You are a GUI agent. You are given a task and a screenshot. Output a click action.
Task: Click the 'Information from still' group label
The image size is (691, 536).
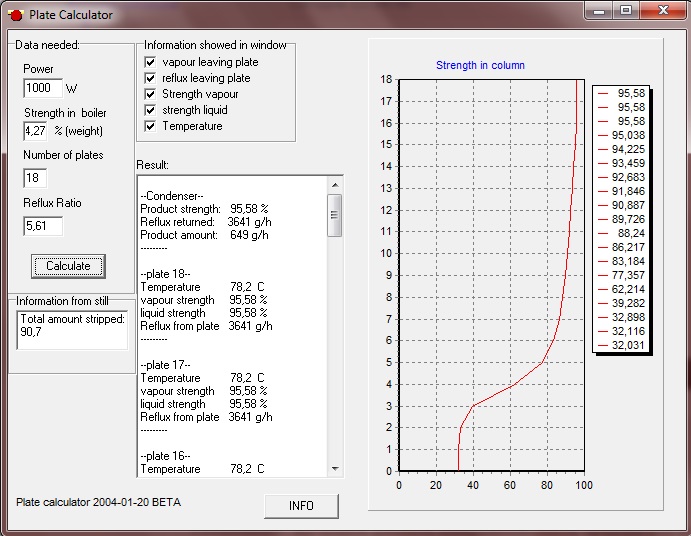(x=62, y=301)
